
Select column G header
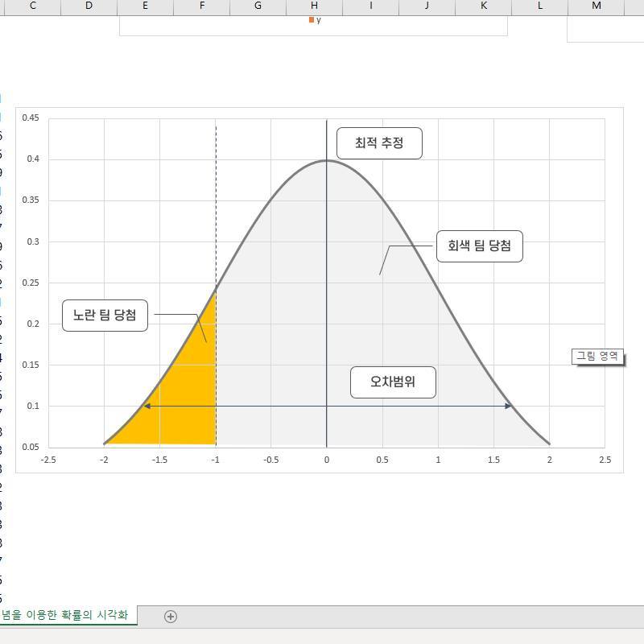pos(258,7)
